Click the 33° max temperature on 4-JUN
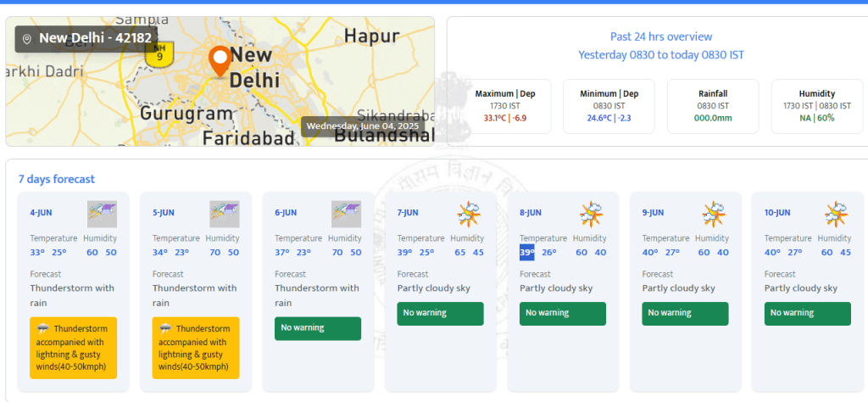Viewport: 868px width, 402px height. pyautogui.click(x=36, y=253)
